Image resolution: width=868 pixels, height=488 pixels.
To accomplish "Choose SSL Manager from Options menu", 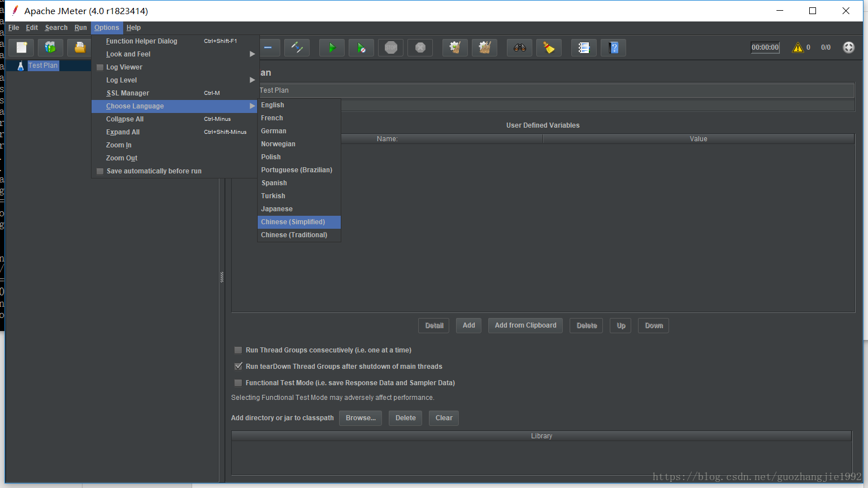I will 175,93.
